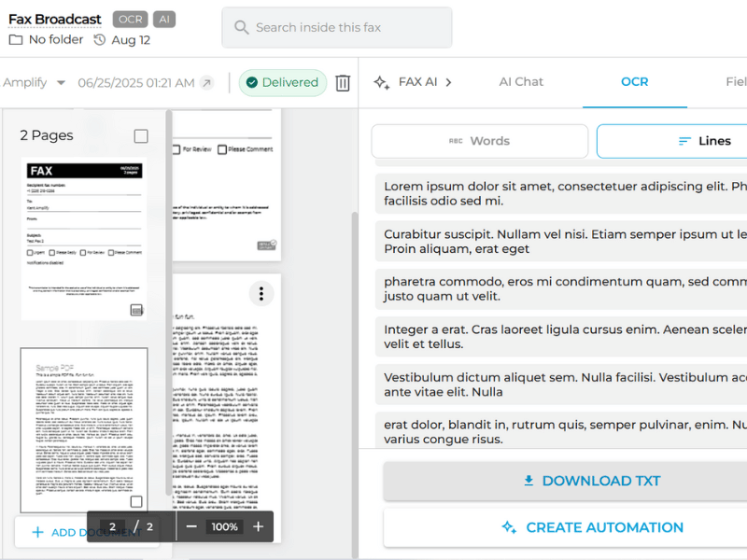This screenshot has width=747, height=560.
Task: Click CREATE AUTOMATION button
Action: tap(565, 527)
